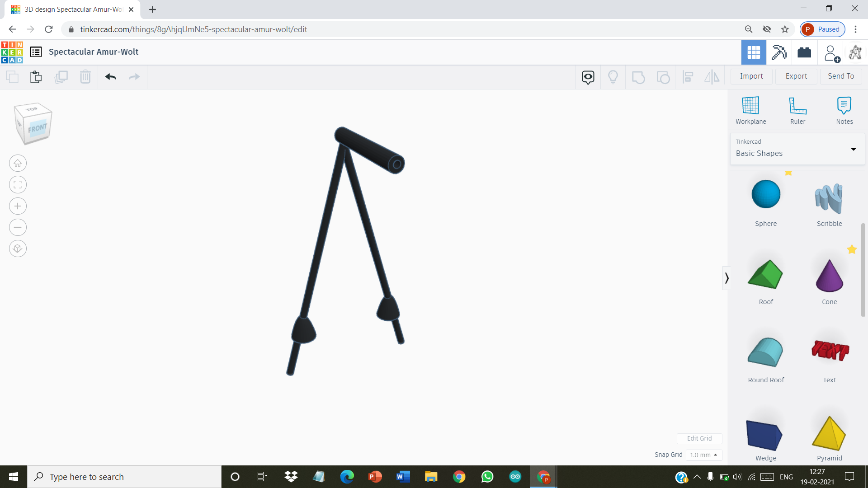This screenshot has height=488, width=868.
Task: Switch to Bricks view with Lego icon
Action: point(804,52)
